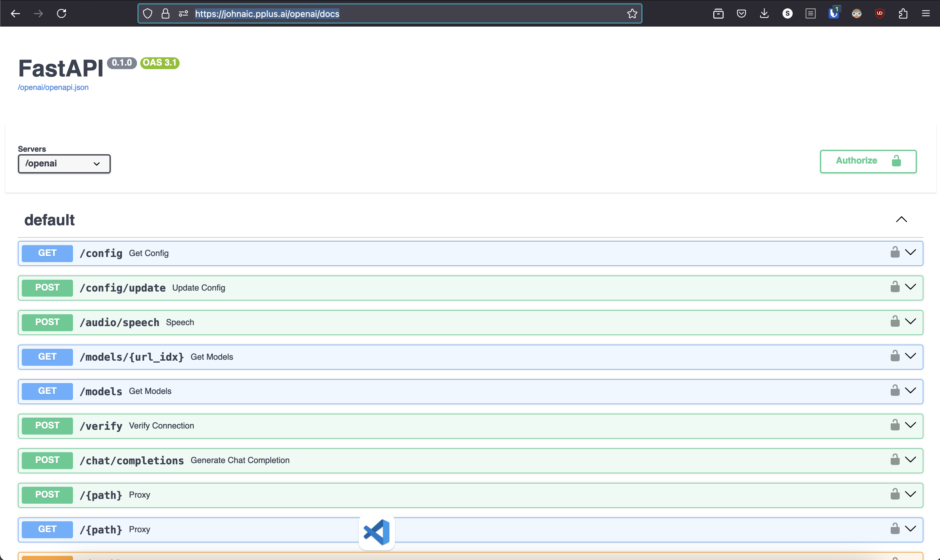Expand GET /models chevron
This screenshot has height=560, width=940.
[911, 391]
